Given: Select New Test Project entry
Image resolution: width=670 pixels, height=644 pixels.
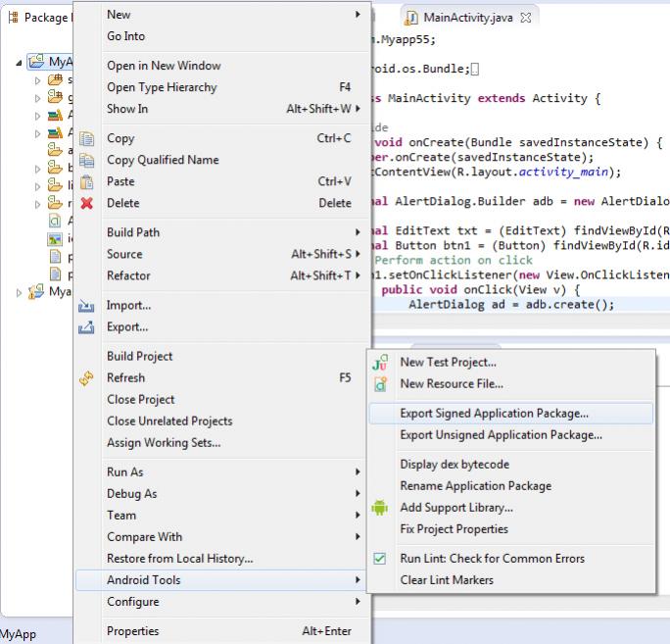Looking at the screenshot, I should [x=511, y=363].
